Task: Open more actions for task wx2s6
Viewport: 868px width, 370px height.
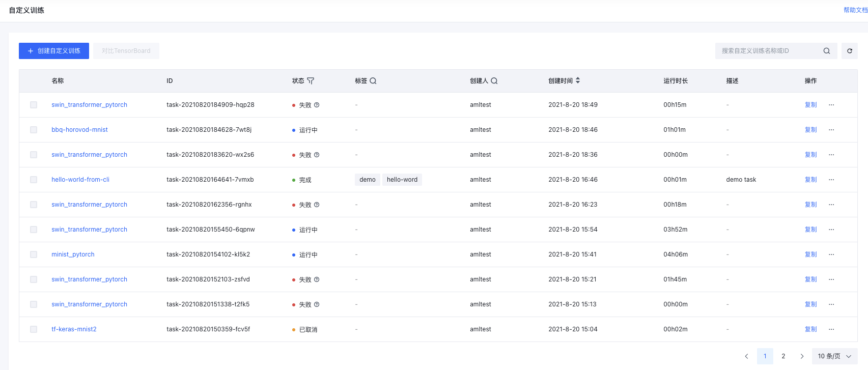Action: point(831,155)
